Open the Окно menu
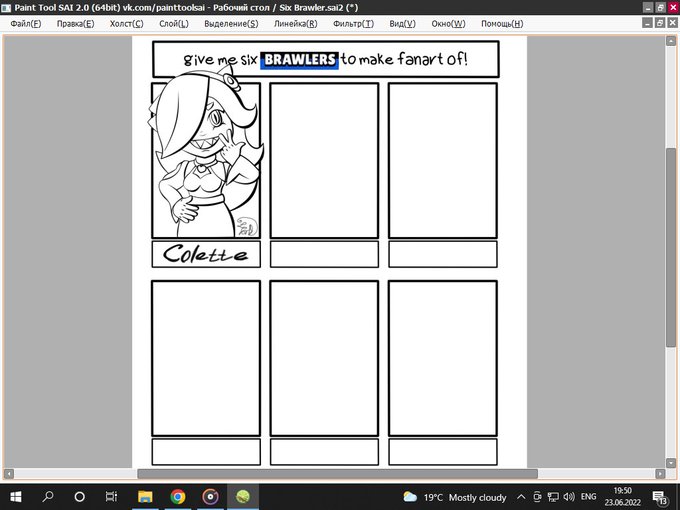The width and height of the screenshot is (680, 510). (448, 24)
